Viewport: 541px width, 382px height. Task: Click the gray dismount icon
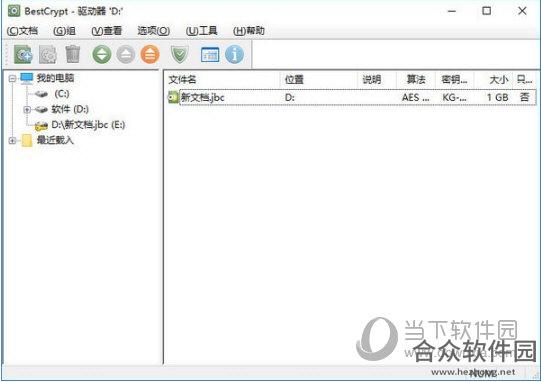pyautogui.click(x=126, y=55)
